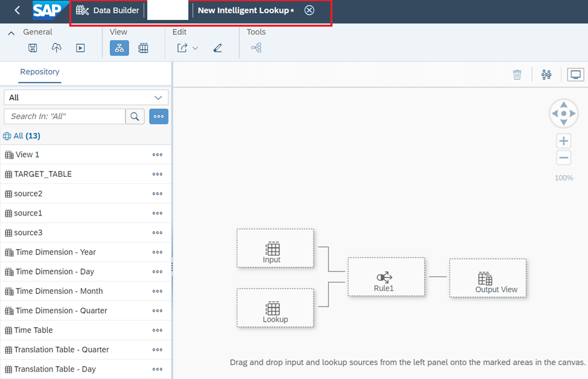Image resolution: width=588 pixels, height=379 pixels.
Task: Open more options for source2
Action: 158,194
